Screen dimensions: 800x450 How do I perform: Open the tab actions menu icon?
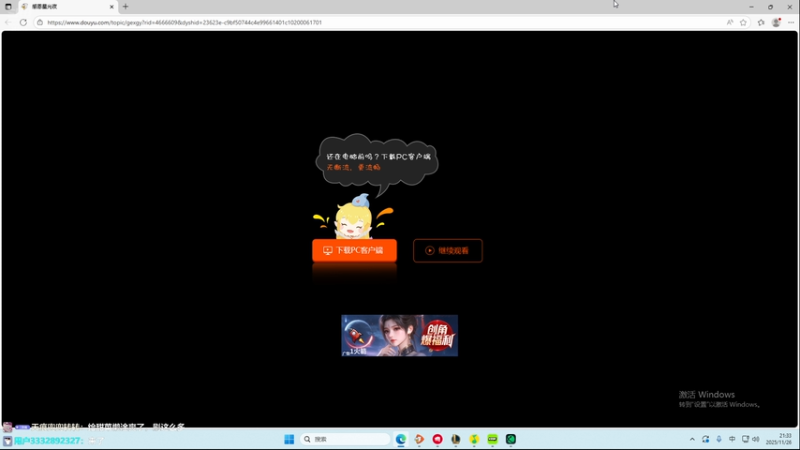pos(8,7)
